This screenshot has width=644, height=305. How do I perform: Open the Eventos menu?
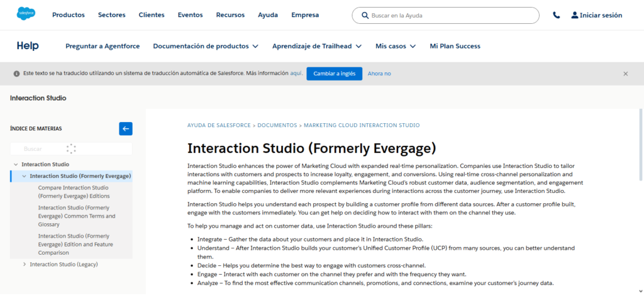pos(190,15)
